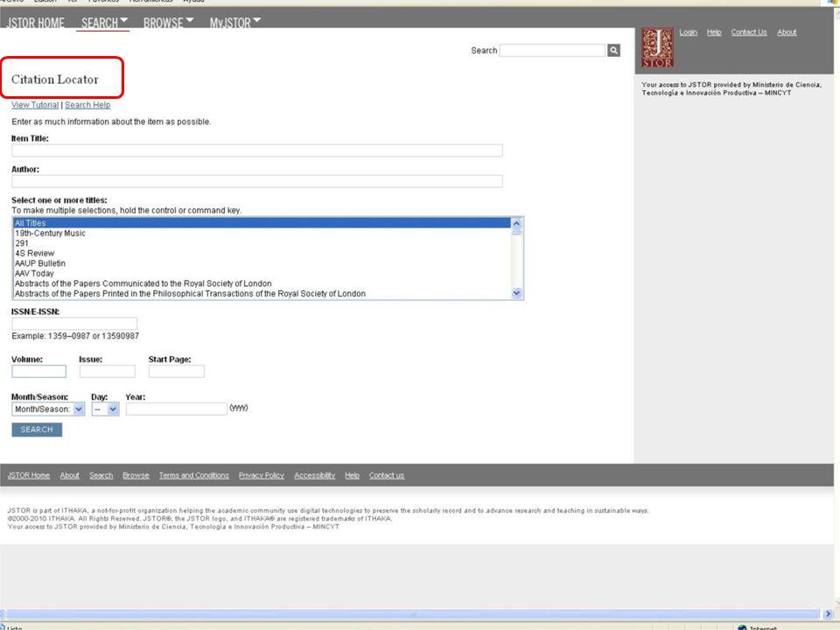This screenshot has width=840, height=630.
Task: Open Search link in footer
Action: pyautogui.click(x=101, y=476)
